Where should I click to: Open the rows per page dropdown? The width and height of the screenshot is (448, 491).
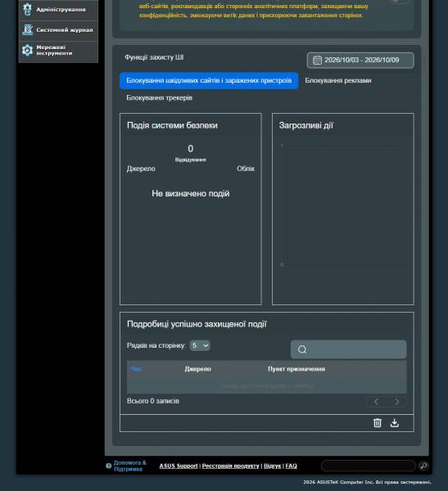[x=200, y=345]
